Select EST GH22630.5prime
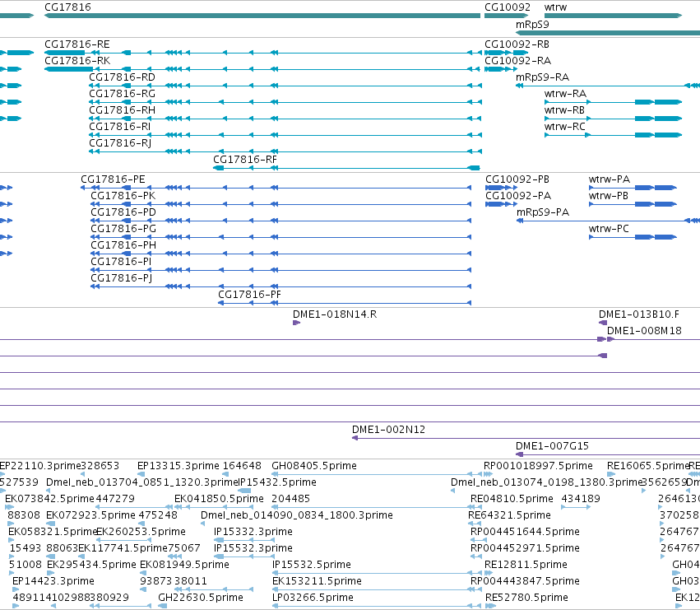This screenshot has width=700, height=610. 201,598
